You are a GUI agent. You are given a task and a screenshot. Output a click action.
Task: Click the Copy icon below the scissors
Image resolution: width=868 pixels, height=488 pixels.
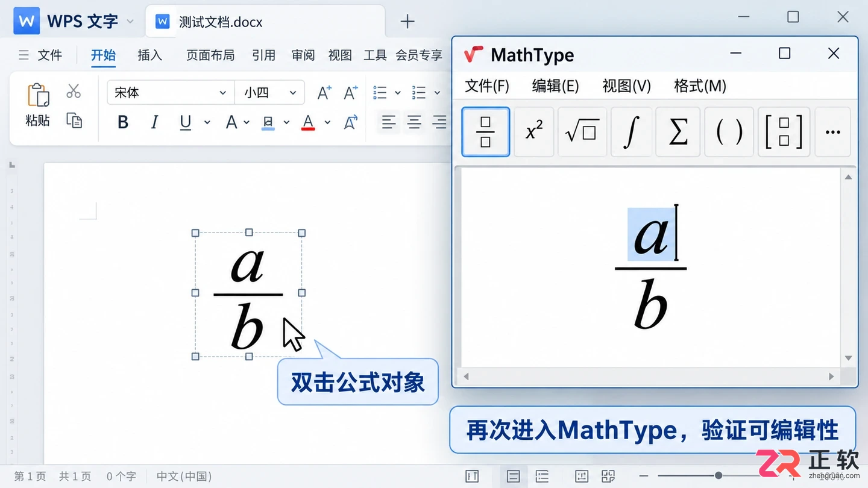click(x=74, y=120)
